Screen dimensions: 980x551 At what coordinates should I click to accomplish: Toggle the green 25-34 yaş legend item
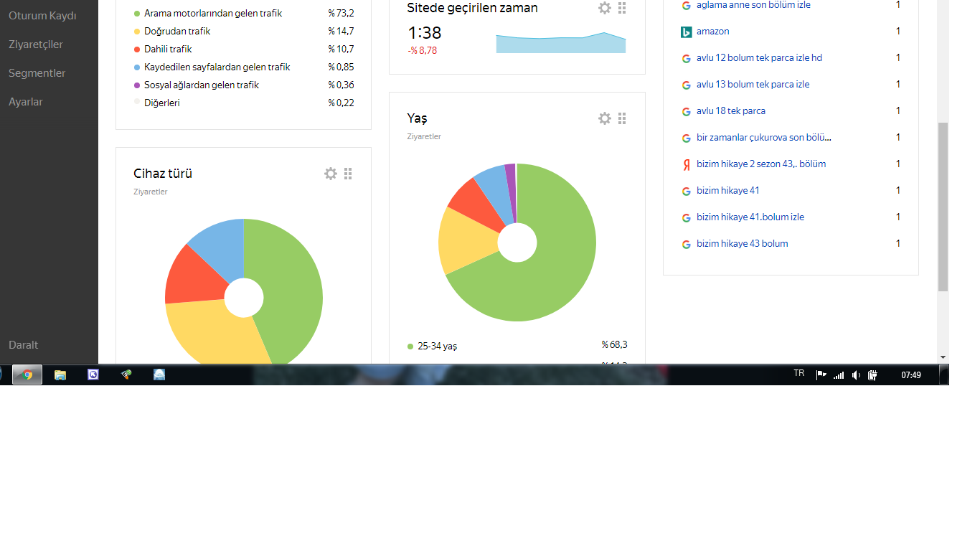point(433,346)
